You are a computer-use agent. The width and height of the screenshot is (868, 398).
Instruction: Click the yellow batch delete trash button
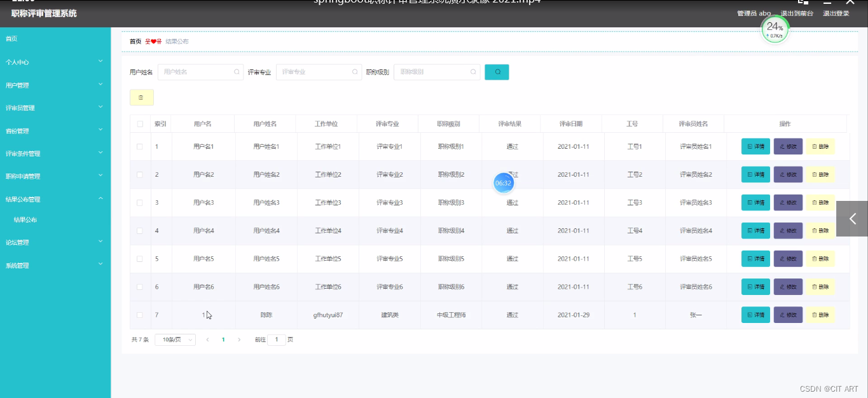pos(141,97)
